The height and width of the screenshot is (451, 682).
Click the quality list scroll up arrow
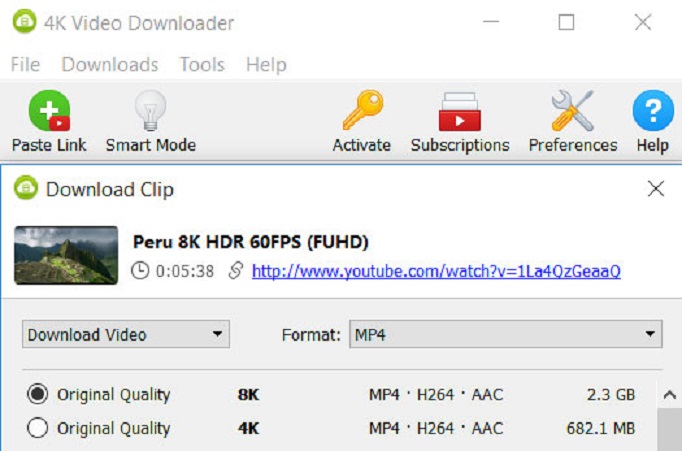(x=669, y=394)
